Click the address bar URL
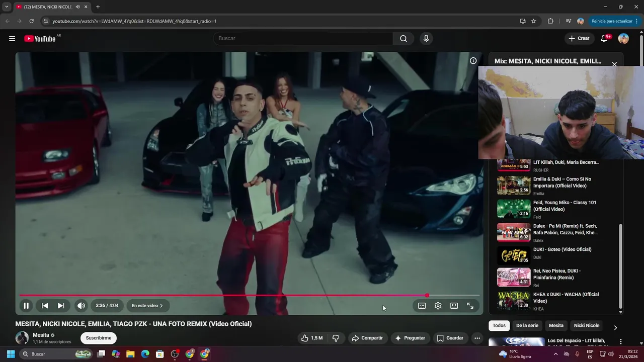Image resolution: width=644 pixels, height=362 pixels. 134,21
